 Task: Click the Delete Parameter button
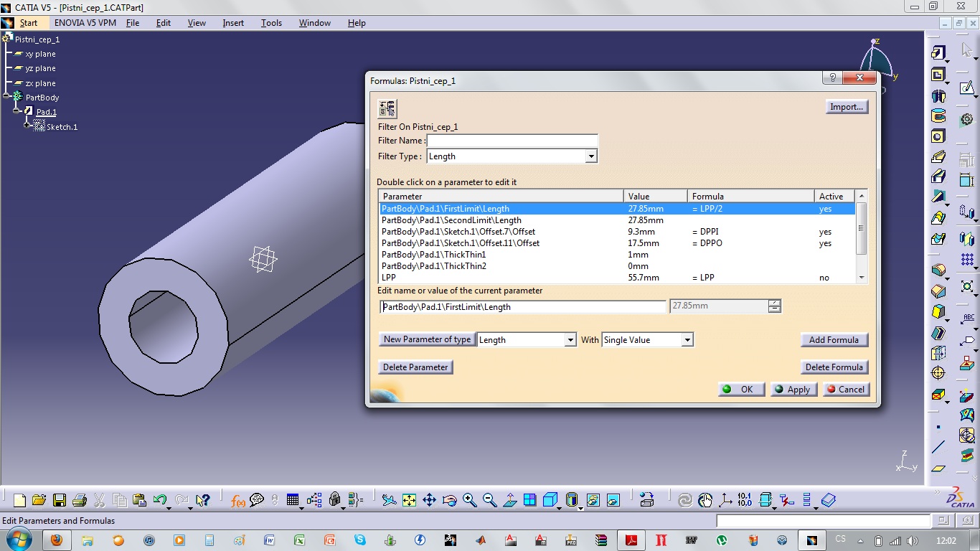pos(415,367)
